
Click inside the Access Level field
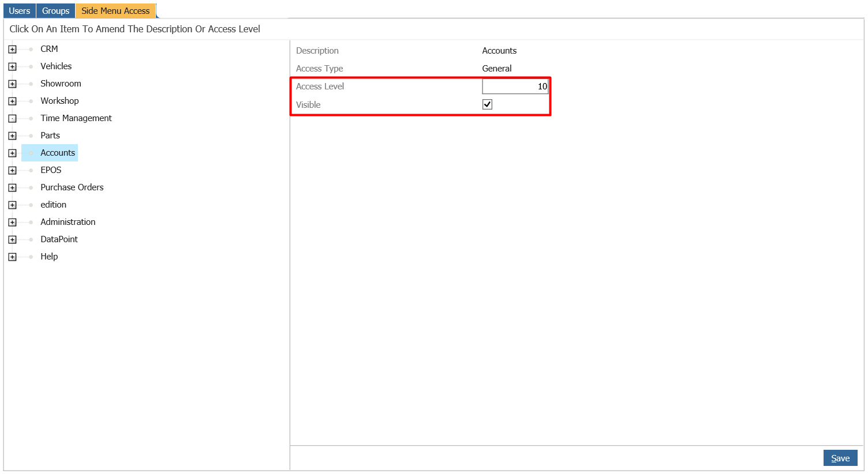(x=515, y=85)
